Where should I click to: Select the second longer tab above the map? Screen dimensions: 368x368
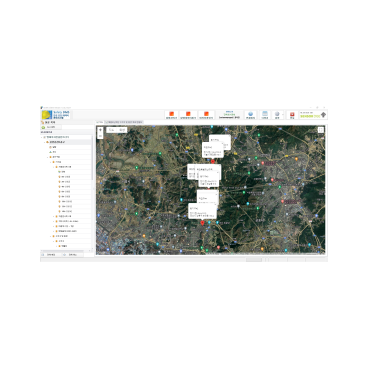pyautogui.click(x=124, y=122)
